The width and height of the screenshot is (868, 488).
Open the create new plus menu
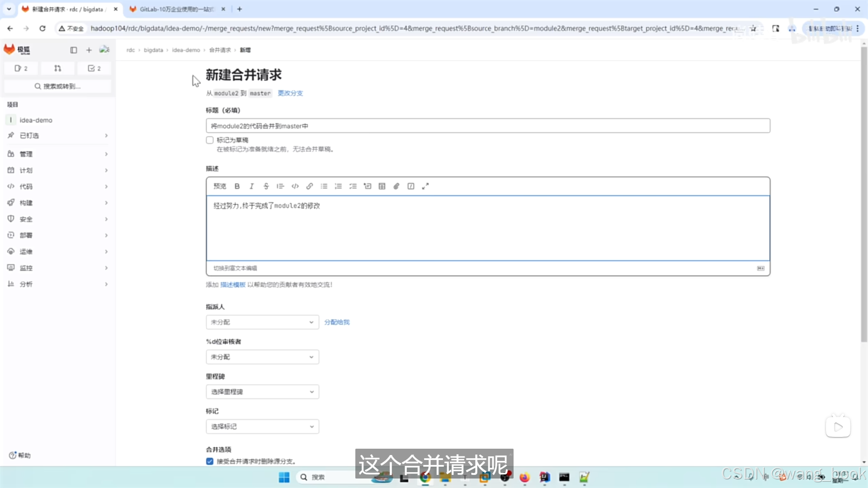89,50
